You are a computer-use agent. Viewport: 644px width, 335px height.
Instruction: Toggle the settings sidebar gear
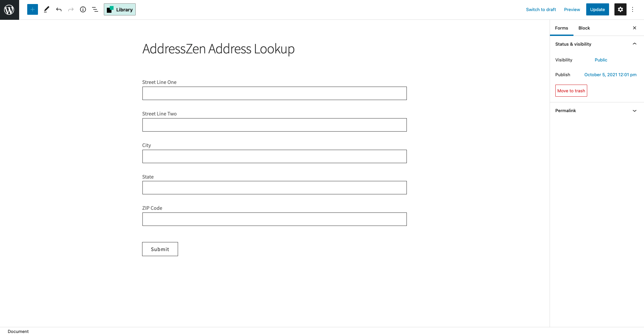[x=620, y=9]
